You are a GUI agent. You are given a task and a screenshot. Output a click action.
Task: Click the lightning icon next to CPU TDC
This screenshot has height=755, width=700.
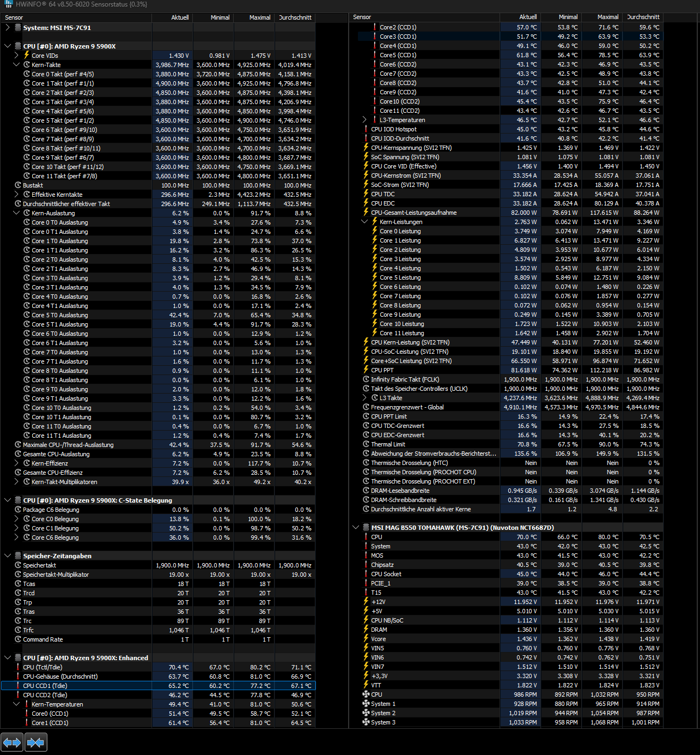tap(366, 194)
